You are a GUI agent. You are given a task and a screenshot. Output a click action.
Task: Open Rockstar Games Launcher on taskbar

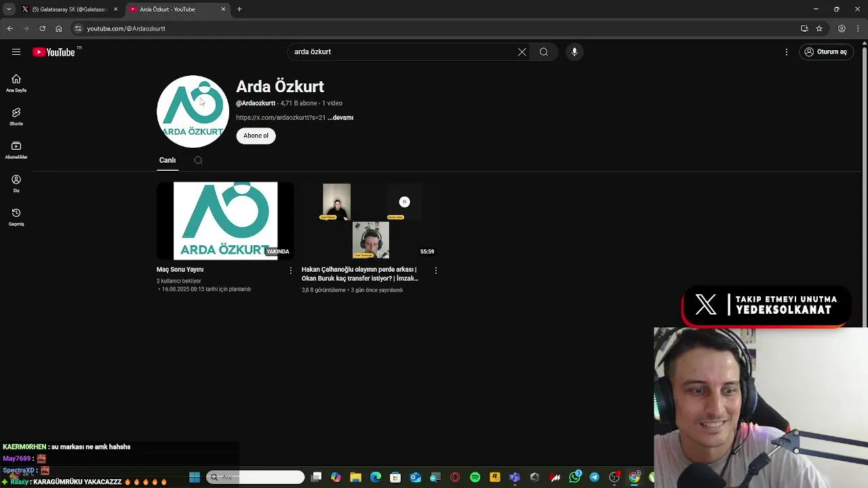coord(495,477)
